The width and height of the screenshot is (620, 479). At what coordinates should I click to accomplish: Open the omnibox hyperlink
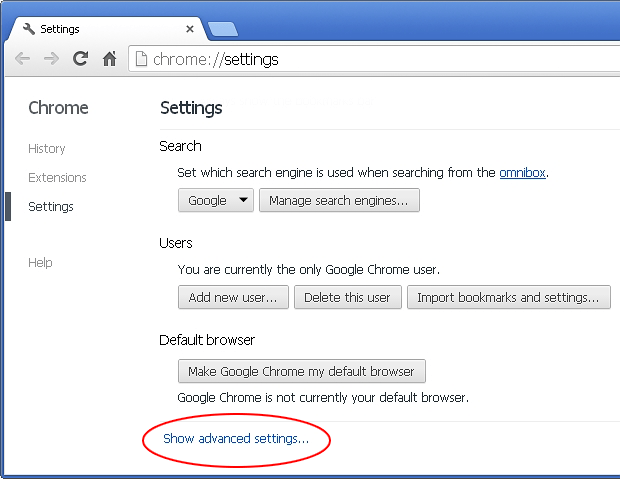523,173
